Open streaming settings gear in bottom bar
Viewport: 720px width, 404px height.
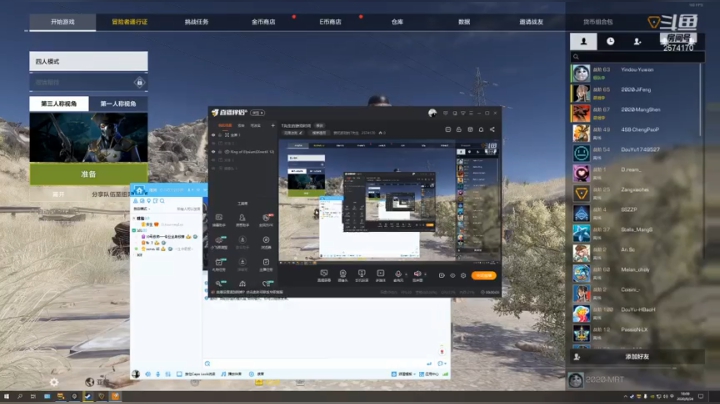pos(463,275)
